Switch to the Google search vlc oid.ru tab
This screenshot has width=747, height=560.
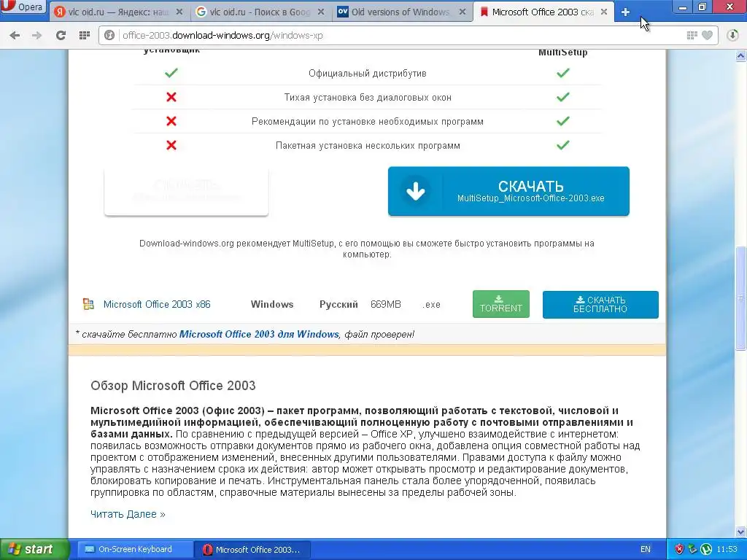pos(260,12)
